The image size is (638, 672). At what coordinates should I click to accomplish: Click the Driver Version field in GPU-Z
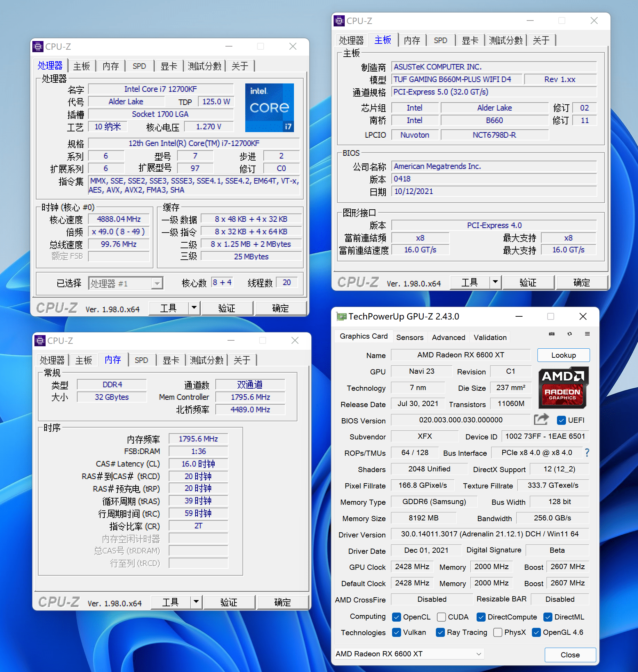[x=490, y=534]
